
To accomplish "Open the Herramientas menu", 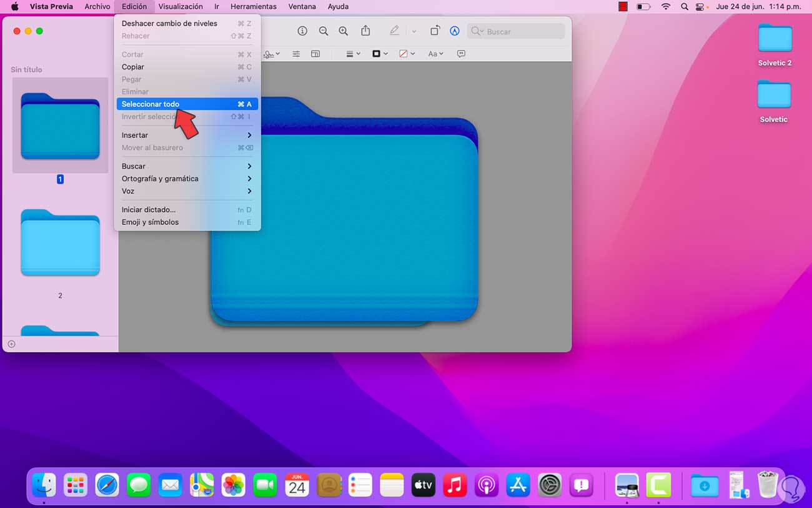I will pos(253,6).
